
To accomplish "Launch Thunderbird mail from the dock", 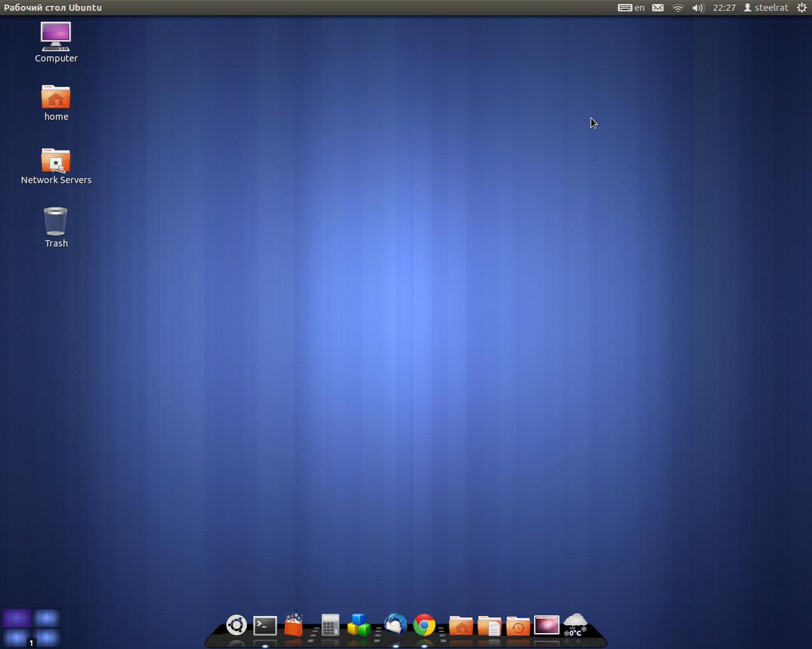I will coord(396,626).
